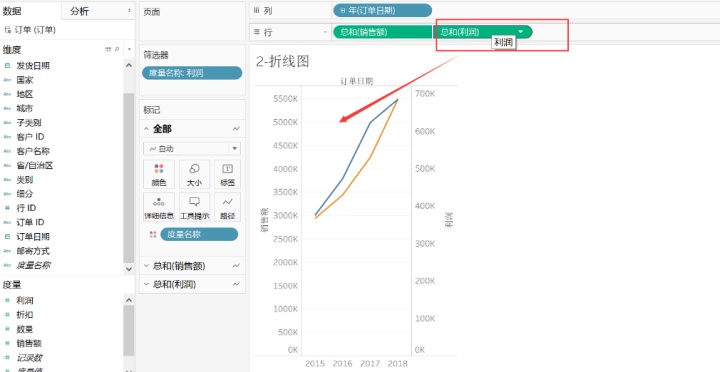This screenshot has width=720, height=372.
Task: Select the 子类别 dimension field
Action: [x=29, y=123]
